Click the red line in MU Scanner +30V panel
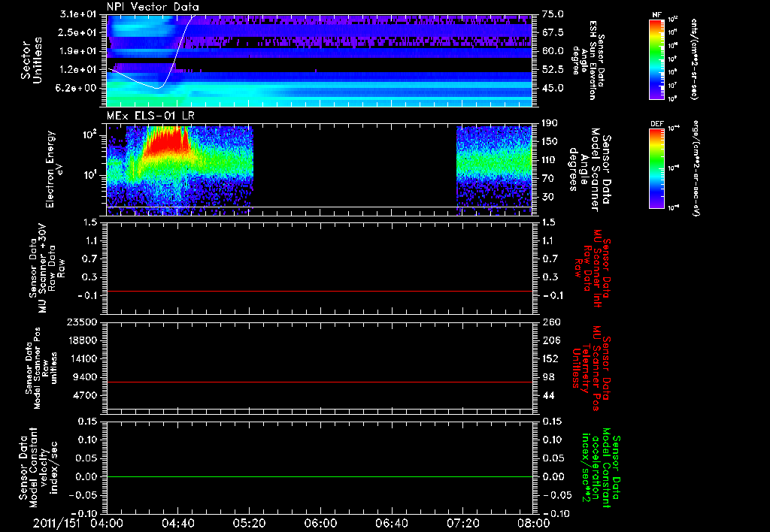The width and height of the screenshot is (770, 532). click(x=319, y=291)
